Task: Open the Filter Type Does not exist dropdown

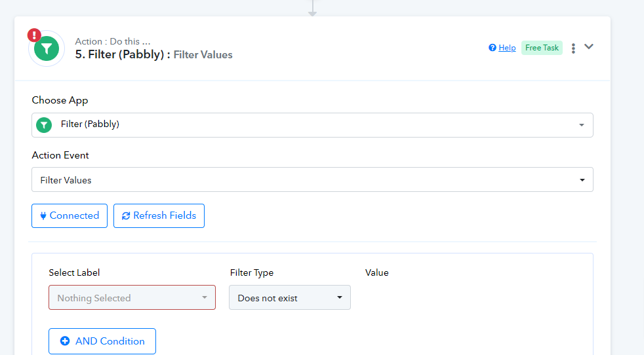Action: point(290,297)
